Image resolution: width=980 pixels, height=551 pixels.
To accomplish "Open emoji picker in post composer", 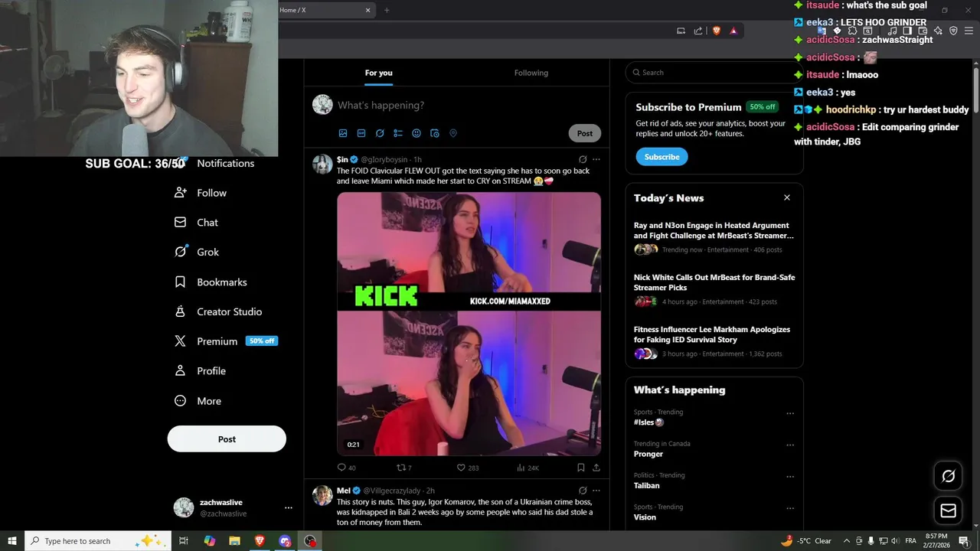I will click(416, 133).
